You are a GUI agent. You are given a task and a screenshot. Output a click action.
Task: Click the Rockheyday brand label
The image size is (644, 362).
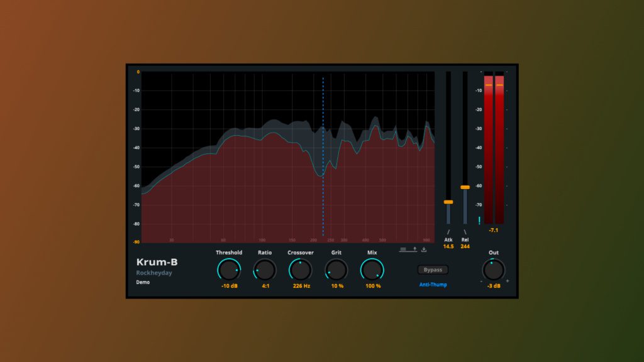(x=154, y=273)
